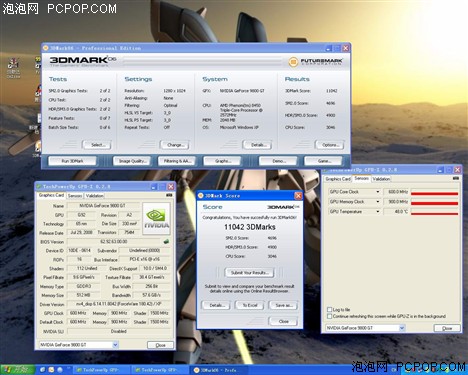Click the BIOS save chip icon
The height and width of the screenshot is (375, 468).
pyautogui.click(x=166, y=241)
